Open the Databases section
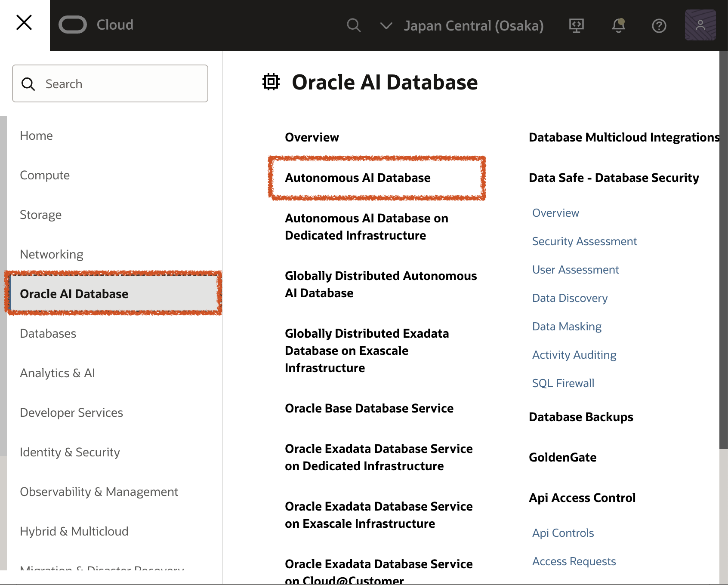 click(x=48, y=333)
